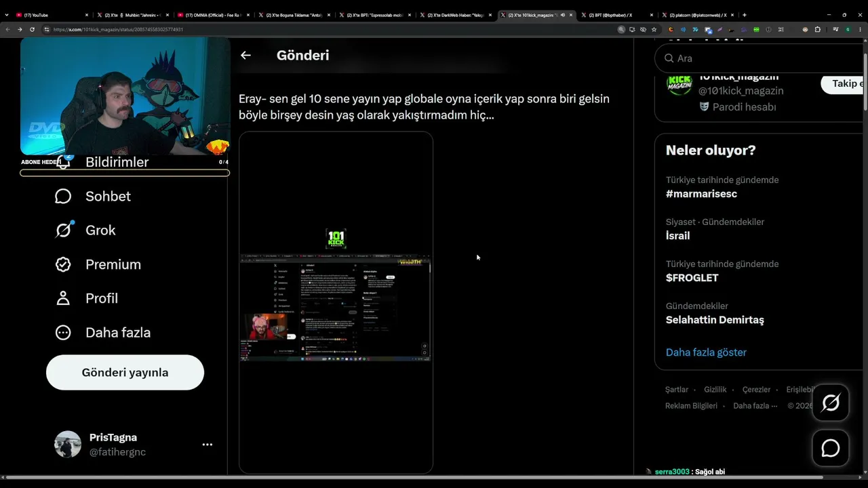Screen dimensions: 868x488
Task: Click the browser back button
Action: coord(7,29)
